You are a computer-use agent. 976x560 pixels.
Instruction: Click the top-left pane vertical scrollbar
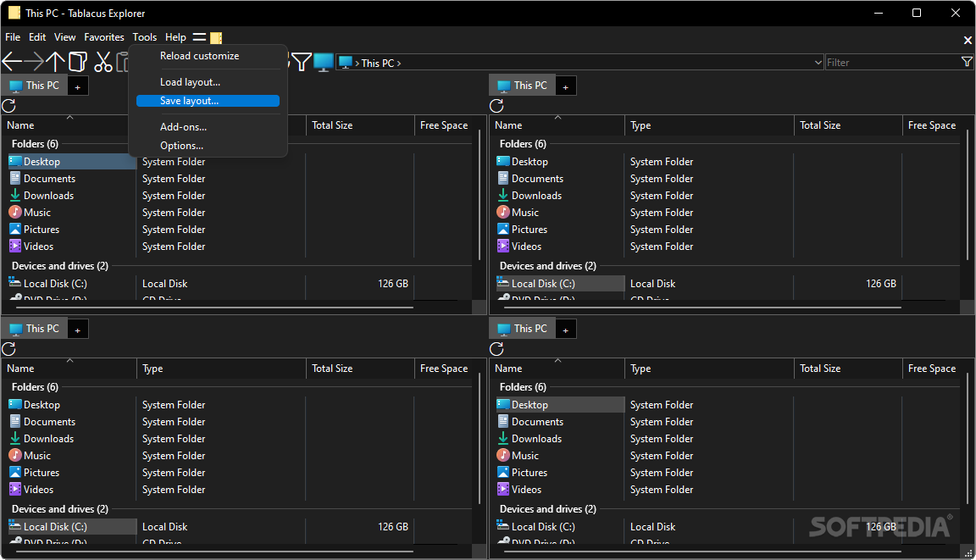coord(480,195)
